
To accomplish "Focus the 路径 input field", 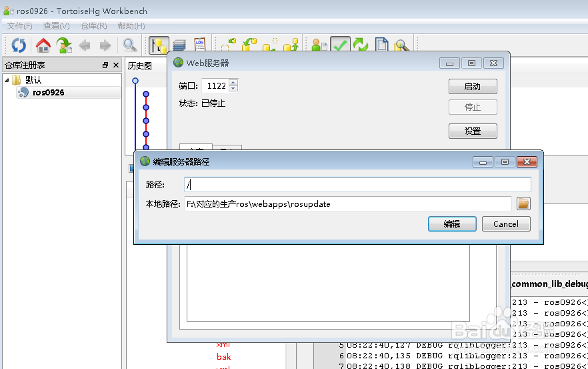I will click(x=357, y=184).
